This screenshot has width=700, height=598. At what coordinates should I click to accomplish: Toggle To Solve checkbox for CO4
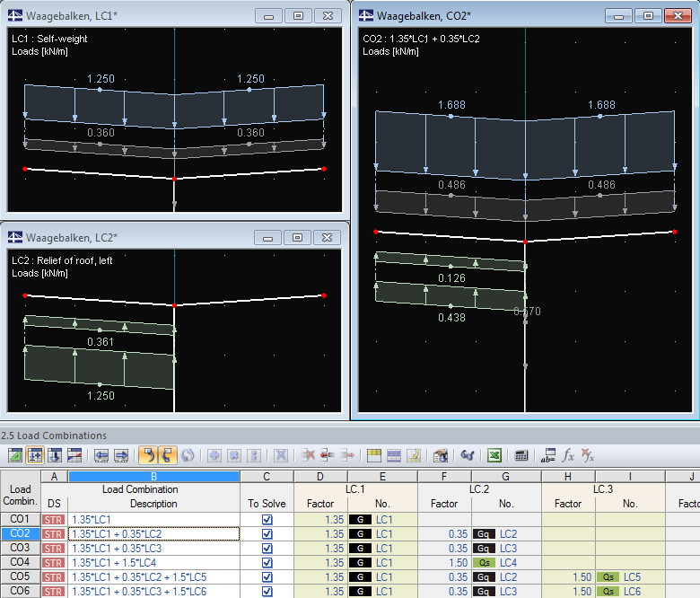267,562
